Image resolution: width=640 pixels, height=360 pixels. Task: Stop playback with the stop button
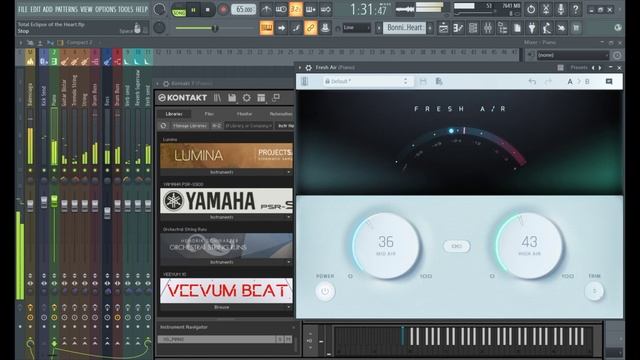pos(208,10)
